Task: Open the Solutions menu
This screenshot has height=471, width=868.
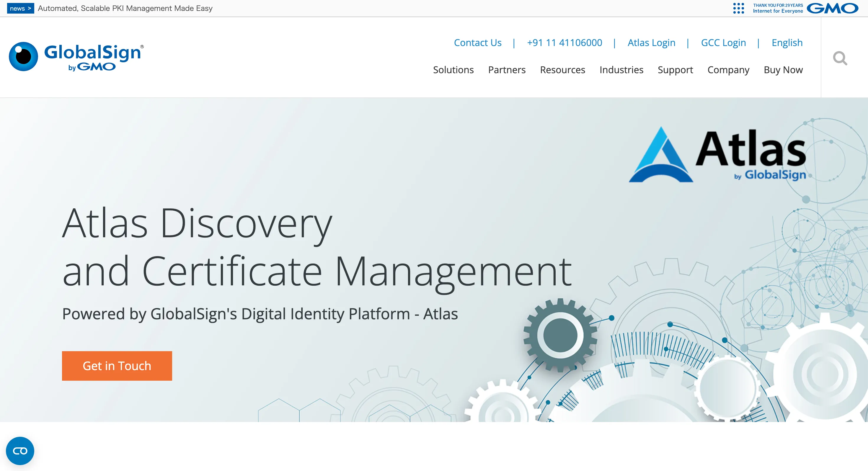Action: tap(453, 70)
